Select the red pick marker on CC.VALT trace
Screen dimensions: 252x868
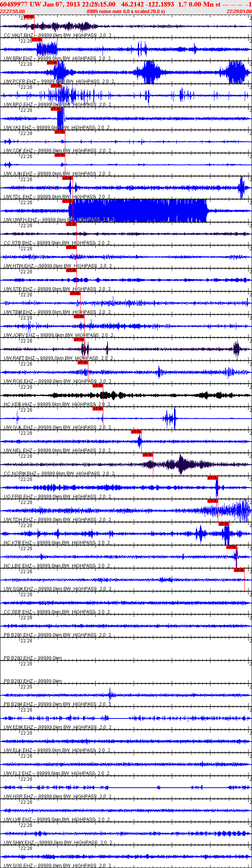pos(29,17)
